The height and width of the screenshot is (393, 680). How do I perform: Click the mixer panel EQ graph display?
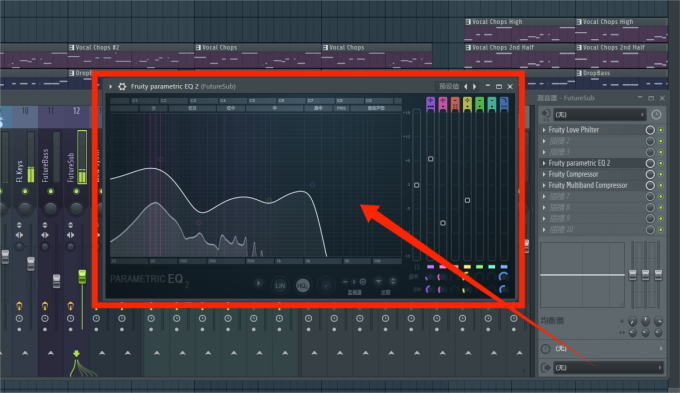click(x=582, y=275)
